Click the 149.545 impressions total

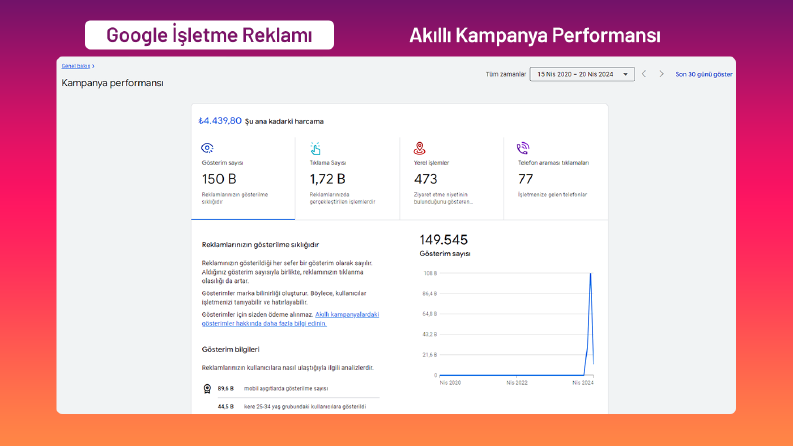click(x=444, y=240)
